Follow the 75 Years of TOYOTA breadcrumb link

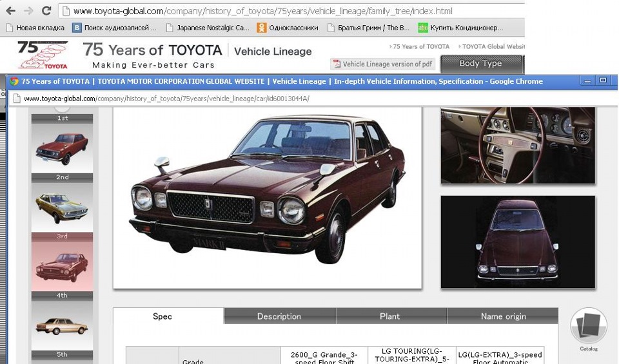tap(419, 46)
